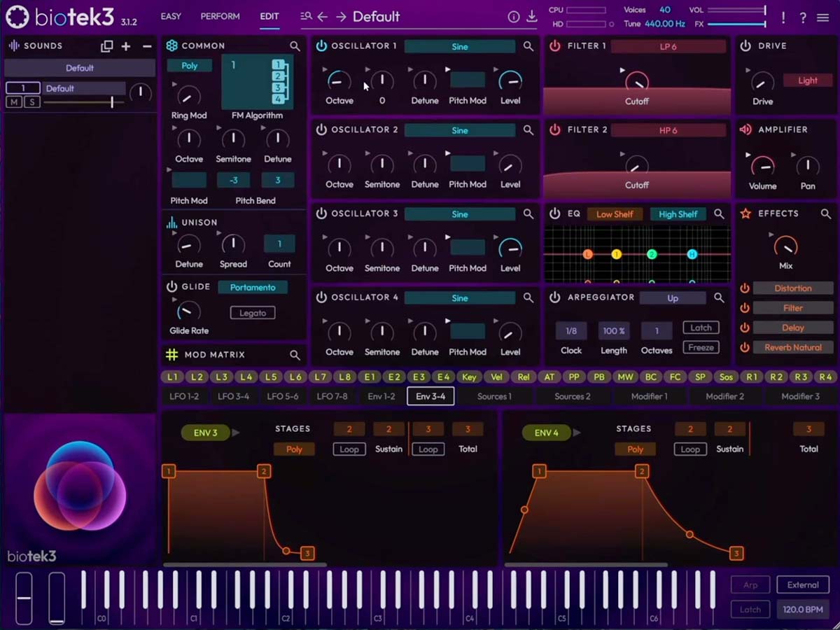Click External sync button
The image size is (840, 630).
tap(803, 585)
